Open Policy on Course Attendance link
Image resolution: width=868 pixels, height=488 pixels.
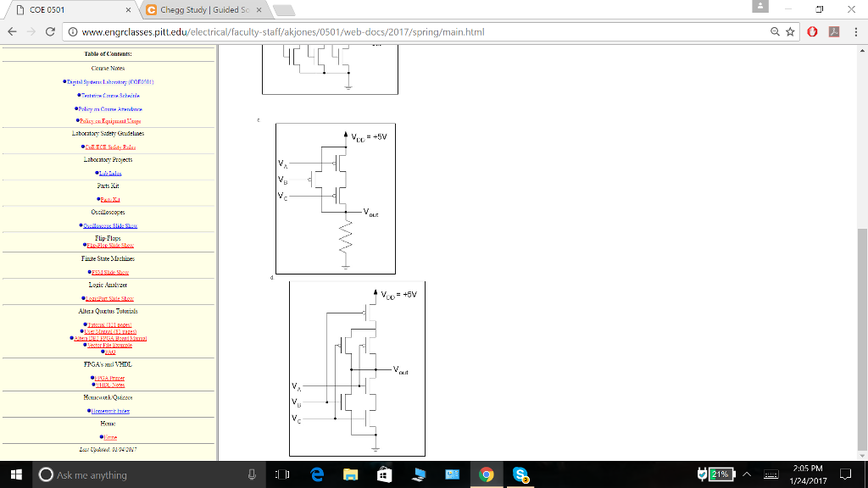(x=110, y=109)
